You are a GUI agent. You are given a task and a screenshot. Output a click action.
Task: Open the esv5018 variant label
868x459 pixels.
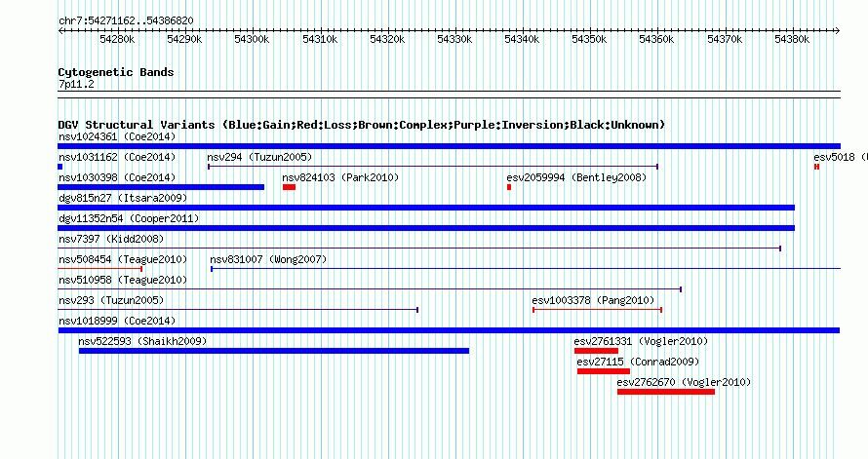pos(841,157)
